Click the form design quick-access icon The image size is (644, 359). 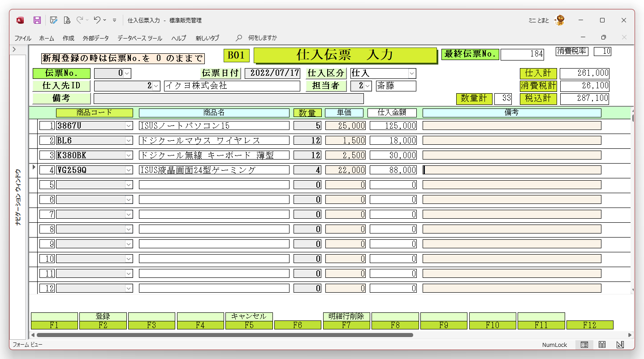click(53, 20)
